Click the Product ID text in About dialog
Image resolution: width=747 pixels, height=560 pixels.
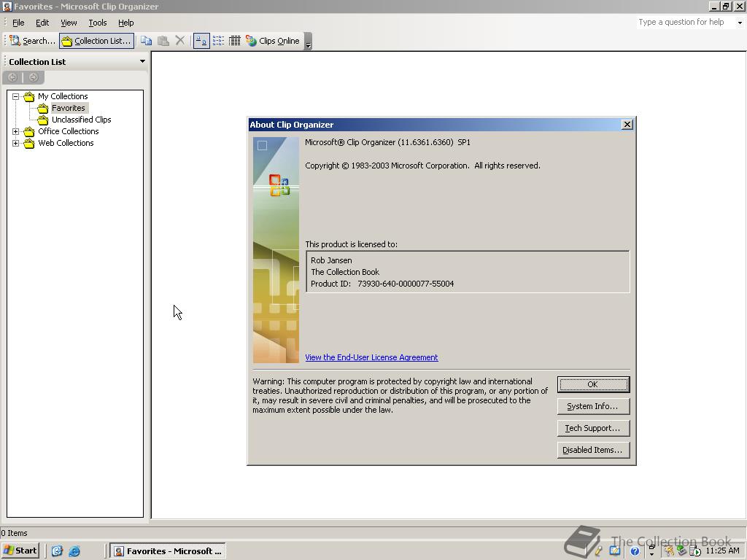tap(382, 284)
